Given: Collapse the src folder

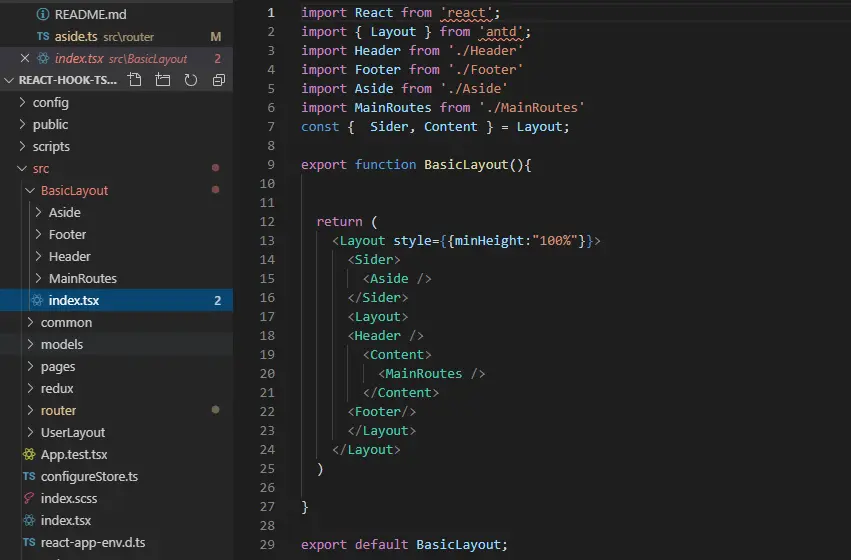Looking at the screenshot, I should pos(22,168).
